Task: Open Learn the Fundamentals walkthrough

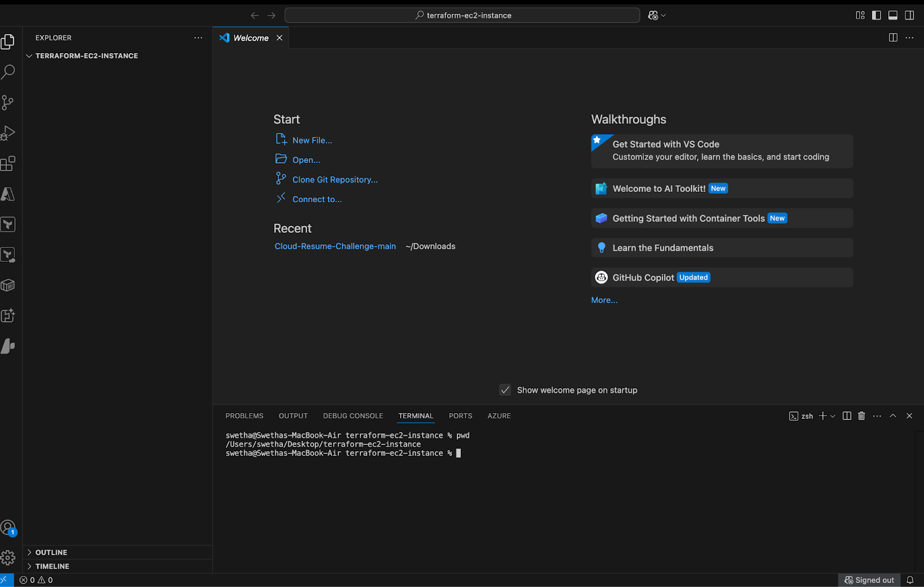Action: (722, 248)
